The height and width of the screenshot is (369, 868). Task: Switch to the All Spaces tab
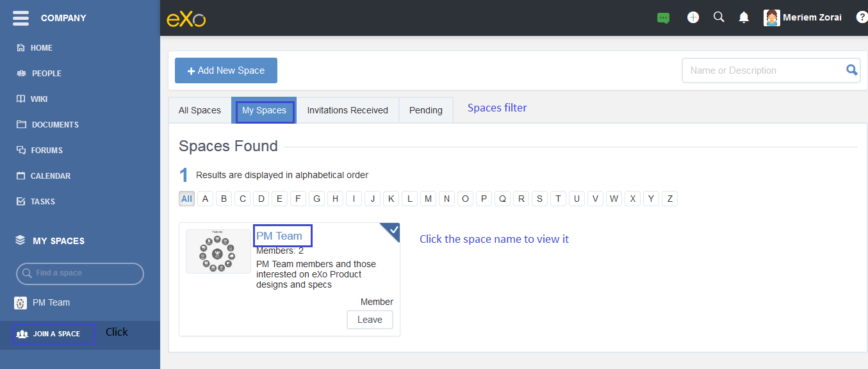200,110
